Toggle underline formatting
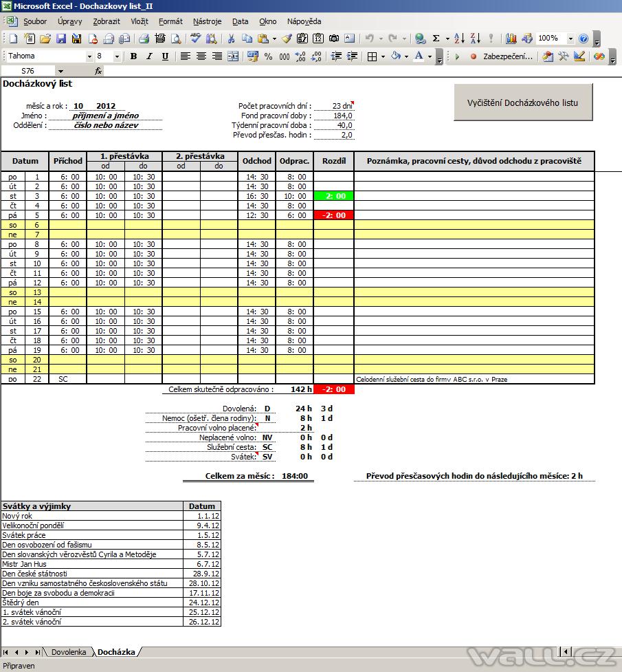 (x=165, y=56)
